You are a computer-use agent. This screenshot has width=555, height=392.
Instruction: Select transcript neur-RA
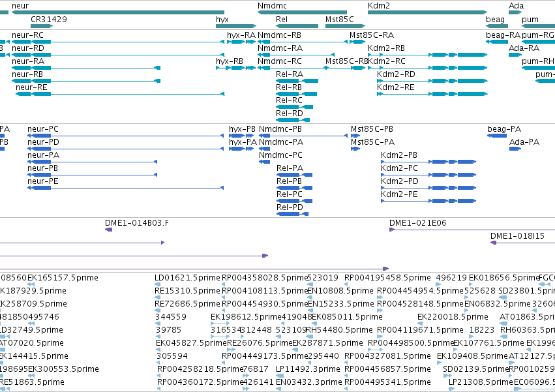pyautogui.click(x=86, y=68)
